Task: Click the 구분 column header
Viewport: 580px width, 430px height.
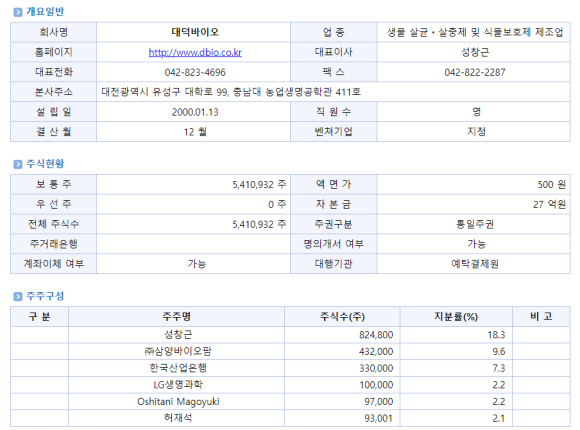Action: coord(39,316)
